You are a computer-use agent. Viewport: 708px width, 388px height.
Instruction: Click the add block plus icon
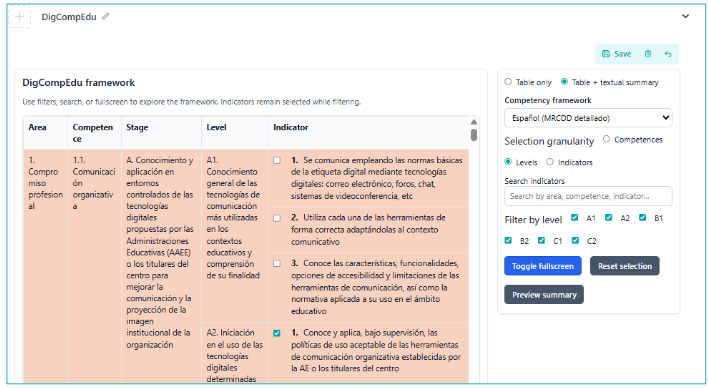(19, 17)
